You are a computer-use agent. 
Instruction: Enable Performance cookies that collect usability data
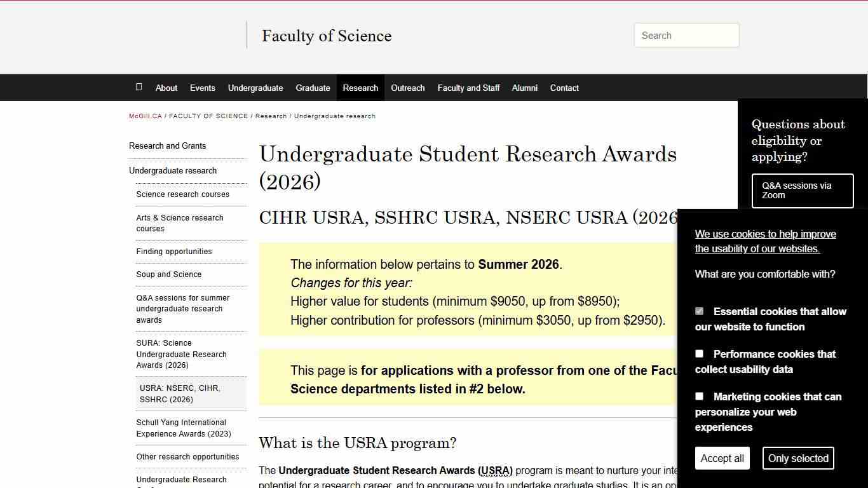pyautogui.click(x=699, y=353)
